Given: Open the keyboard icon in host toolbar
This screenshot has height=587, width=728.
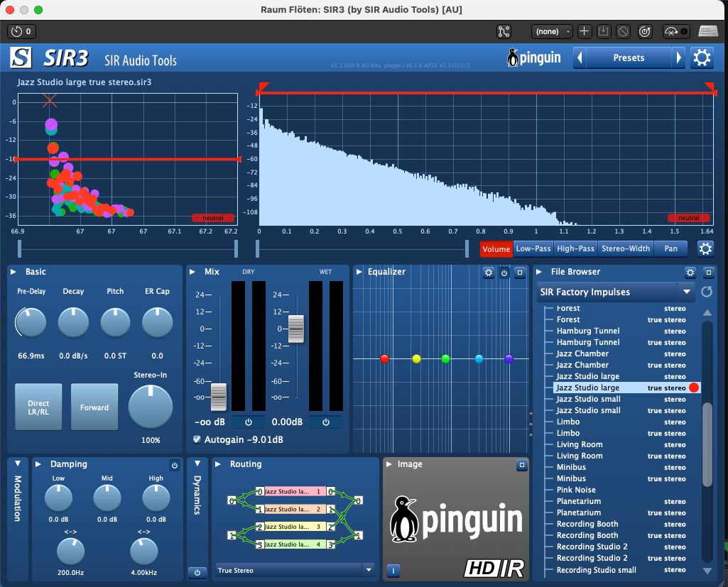Looking at the screenshot, I should point(708,31).
